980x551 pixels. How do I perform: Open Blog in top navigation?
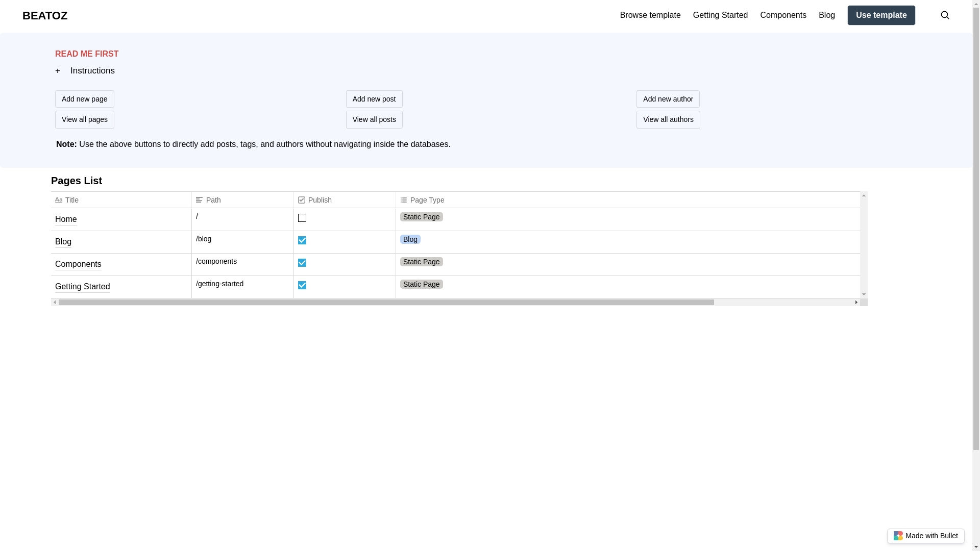coord(827,15)
